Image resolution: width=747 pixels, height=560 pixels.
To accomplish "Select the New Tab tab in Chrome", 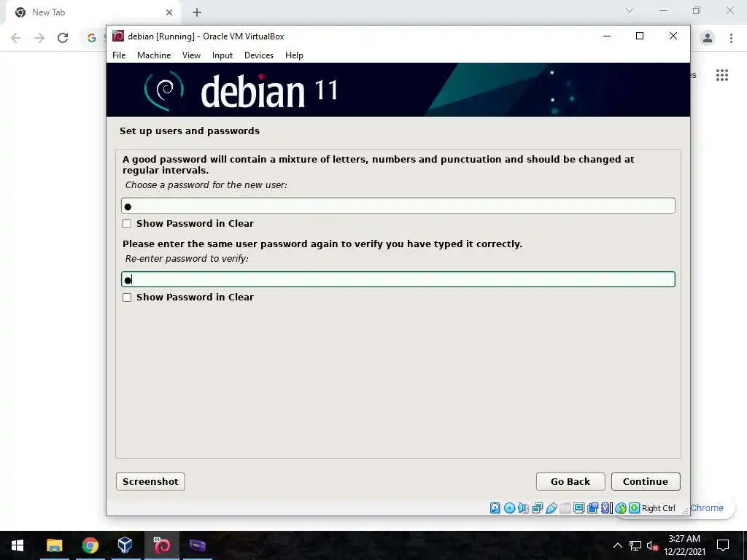I will pos(93,13).
